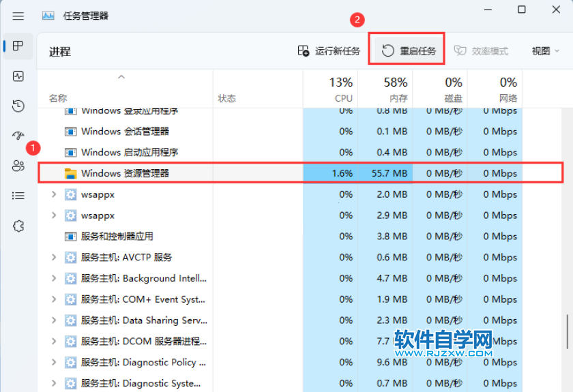Open the Details page in sidebar
The image size is (573, 392).
(18, 196)
